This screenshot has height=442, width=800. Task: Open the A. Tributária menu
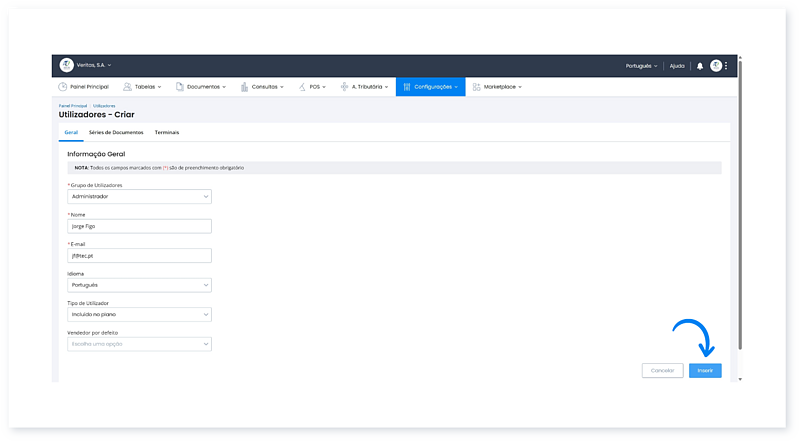pyautogui.click(x=364, y=87)
